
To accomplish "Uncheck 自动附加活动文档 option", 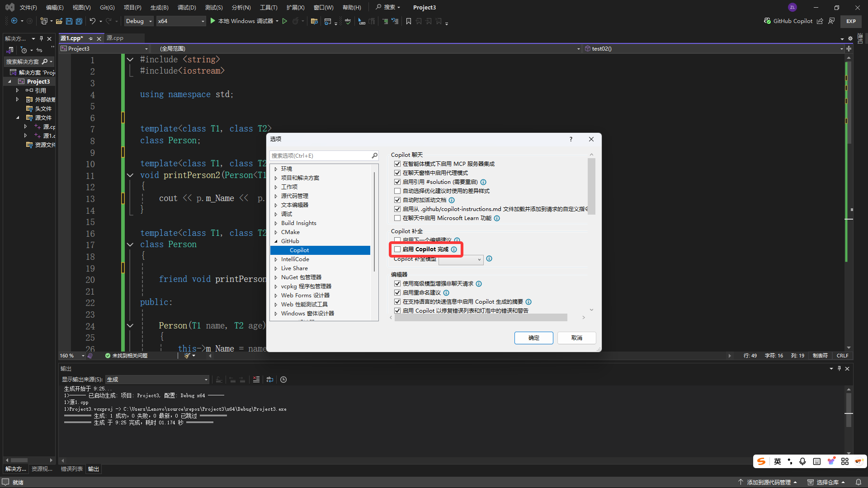I will pyautogui.click(x=397, y=200).
